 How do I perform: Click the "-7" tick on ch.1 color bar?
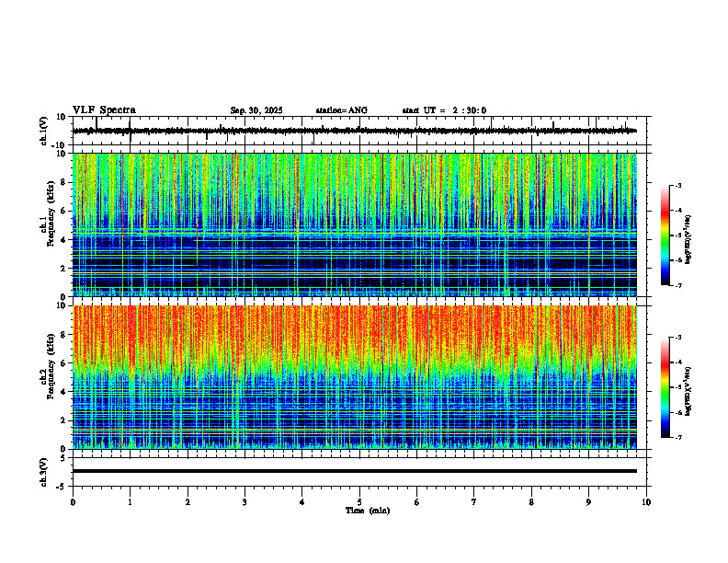coord(678,285)
